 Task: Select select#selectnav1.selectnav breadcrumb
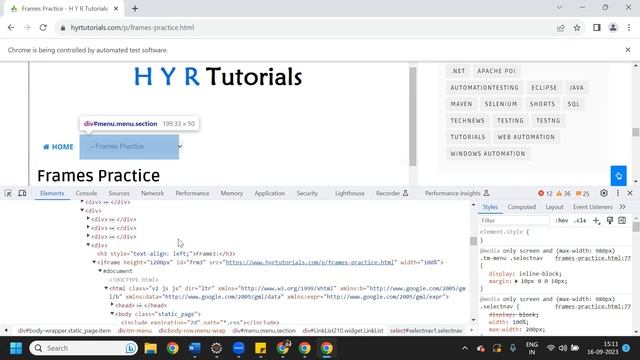coord(426,331)
